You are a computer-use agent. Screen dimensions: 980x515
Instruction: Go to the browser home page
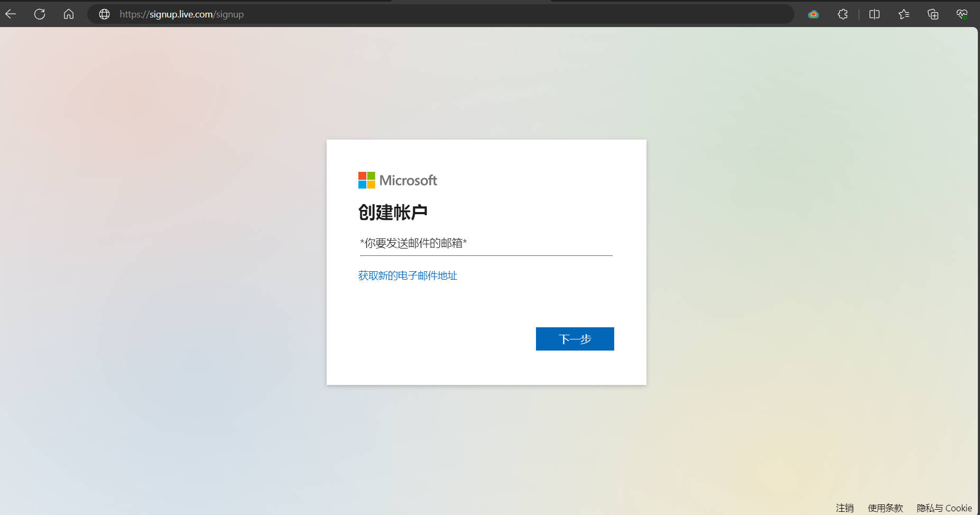[x=69, y=14]
